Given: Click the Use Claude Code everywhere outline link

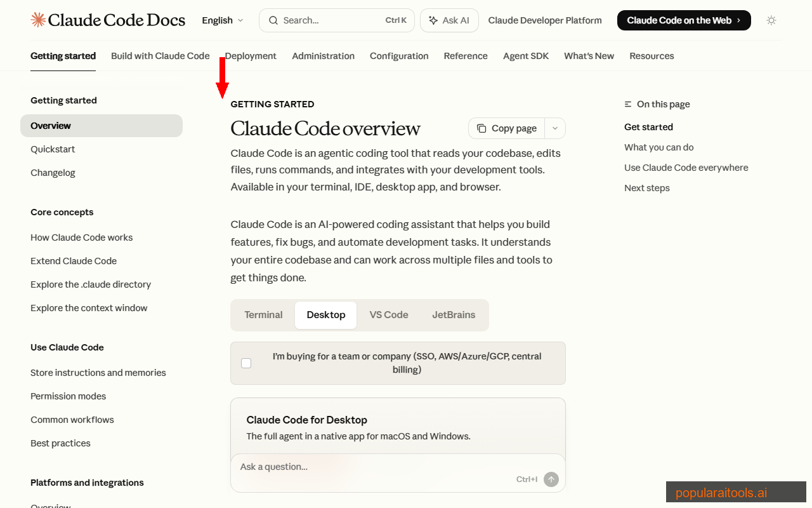Looking at the screenshot, I should click(686, 167).
